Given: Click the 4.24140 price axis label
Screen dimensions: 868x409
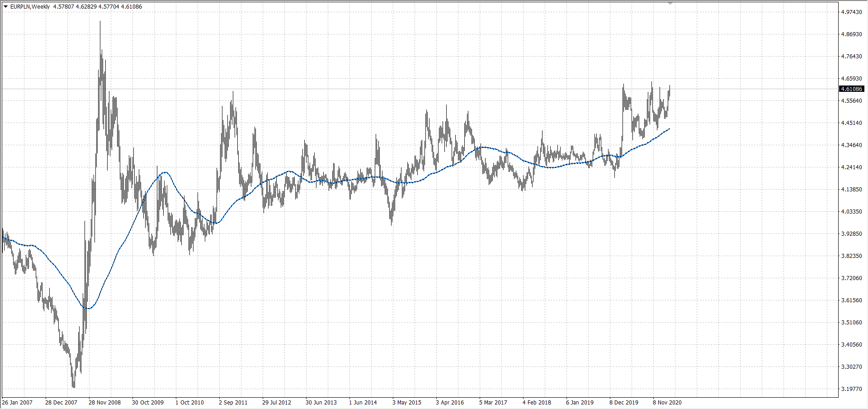Looking at the screenshot, I should (x=851, y=167).
